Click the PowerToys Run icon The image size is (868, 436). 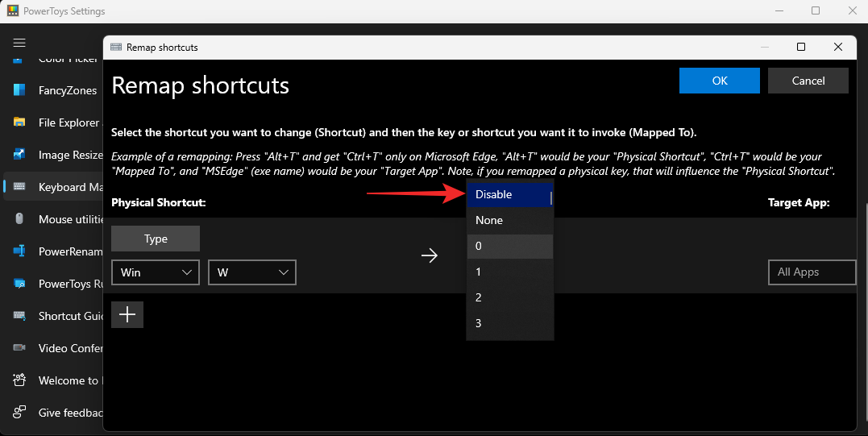(x=19, y=284)
